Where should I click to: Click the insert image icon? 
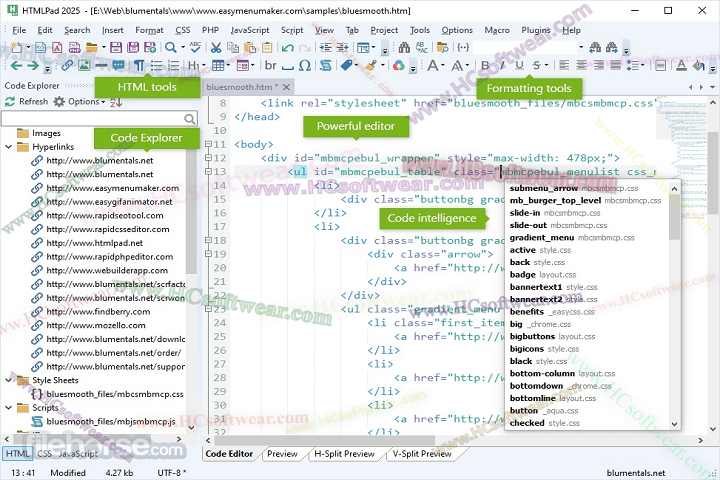(84, 65)
